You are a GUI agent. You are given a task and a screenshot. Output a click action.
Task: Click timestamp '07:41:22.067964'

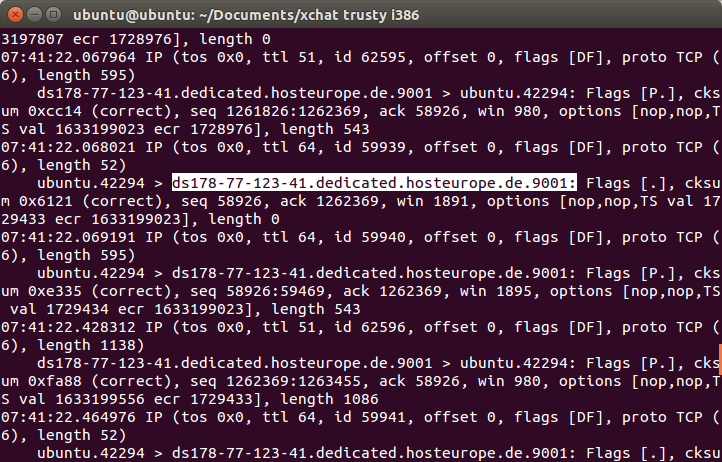coord(68,57)
